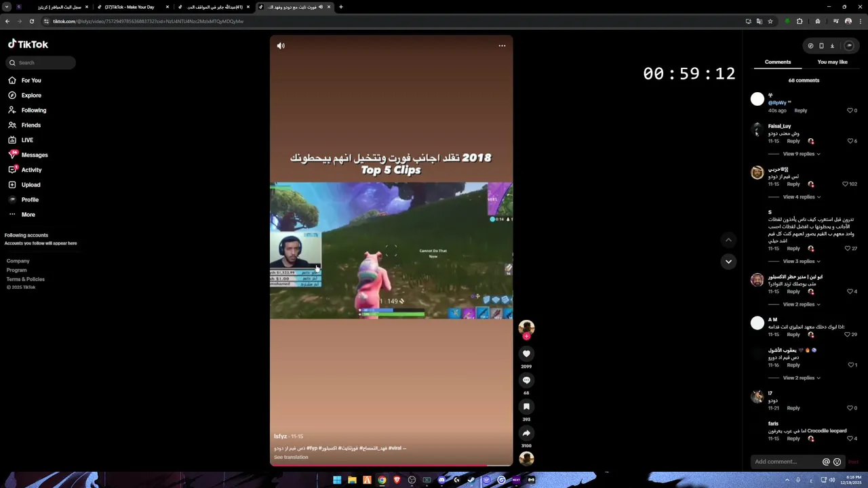Seek using the video progress bar

point(391,466)
